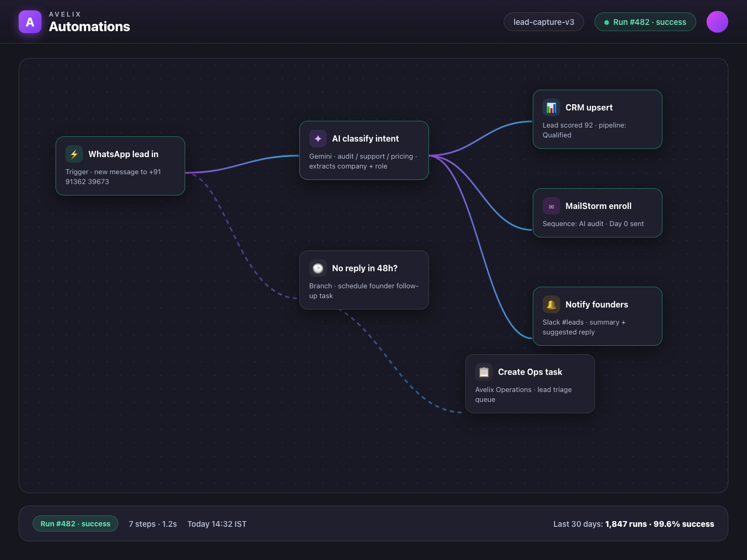This screenshot has width=747, height=560.
Task: Click the "Today 14:32 IST" timestamp
Action: (217, 524)
